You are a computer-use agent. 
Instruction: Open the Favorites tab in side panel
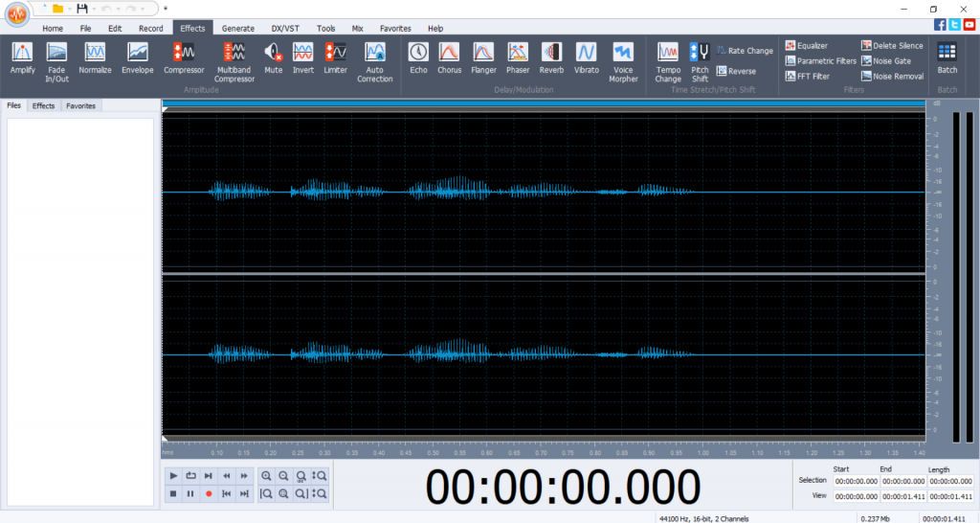(80, 106)
